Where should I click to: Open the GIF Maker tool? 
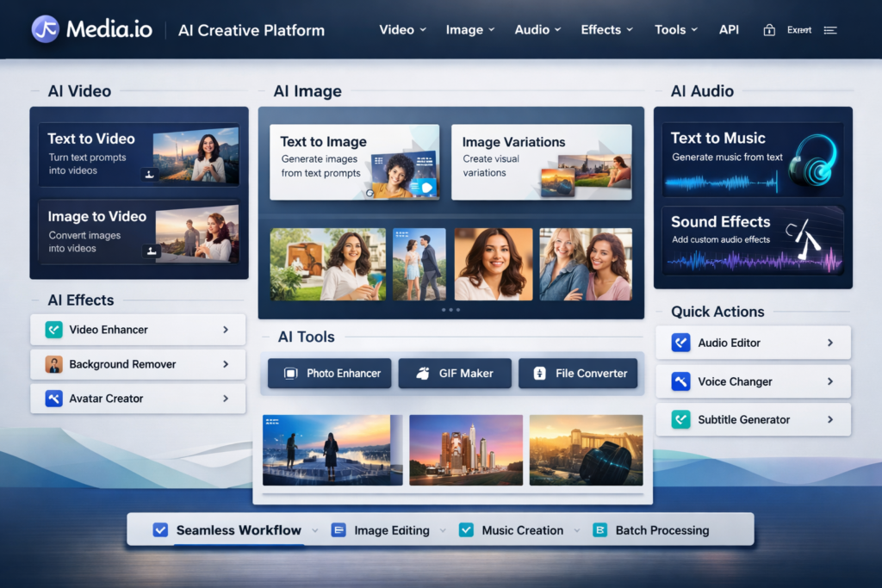[x=455, y=373]
